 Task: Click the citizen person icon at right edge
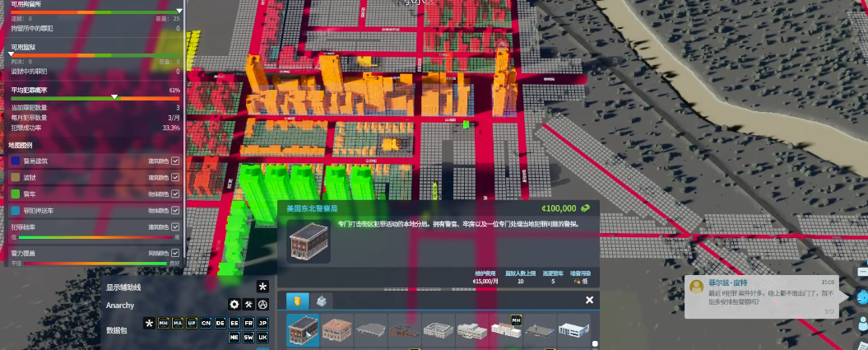coord(862,324)
